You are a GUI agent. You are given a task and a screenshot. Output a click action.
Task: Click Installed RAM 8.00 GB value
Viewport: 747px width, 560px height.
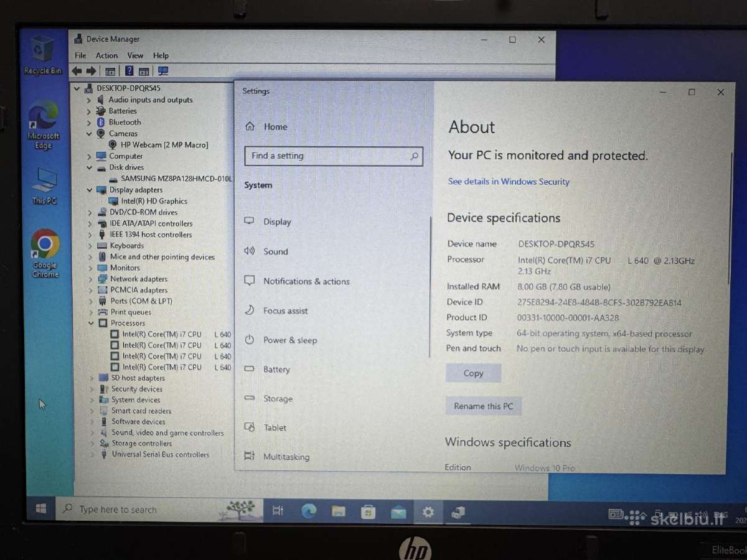563,287
